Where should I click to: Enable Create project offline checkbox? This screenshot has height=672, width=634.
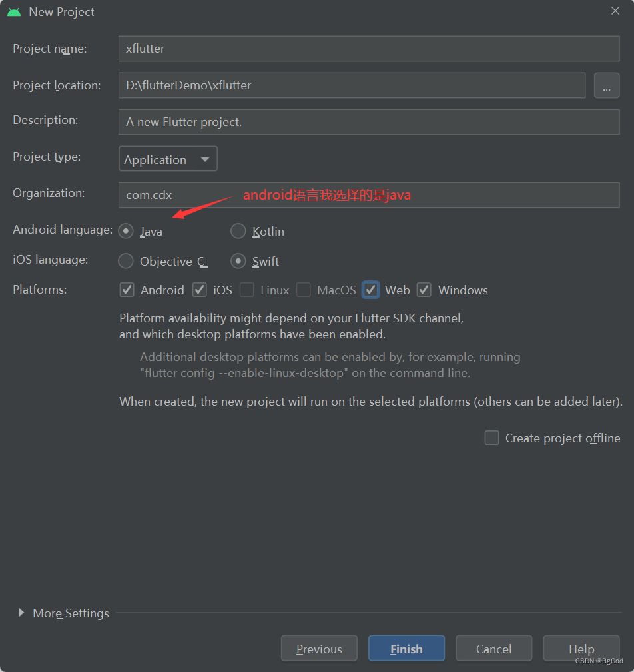491,438
